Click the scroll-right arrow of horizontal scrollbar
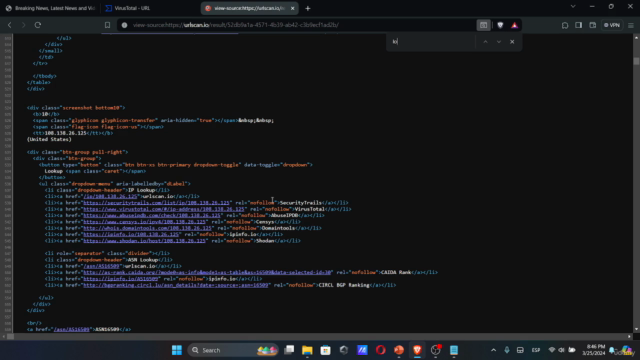This screenshot has height=360, width=640. click(629, 337)
